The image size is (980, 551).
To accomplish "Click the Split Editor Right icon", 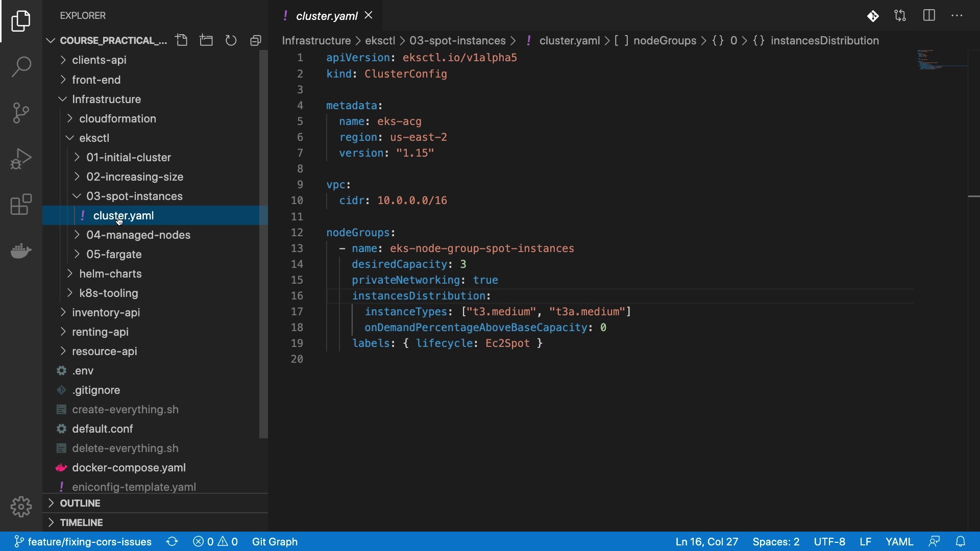I will 929,16.
